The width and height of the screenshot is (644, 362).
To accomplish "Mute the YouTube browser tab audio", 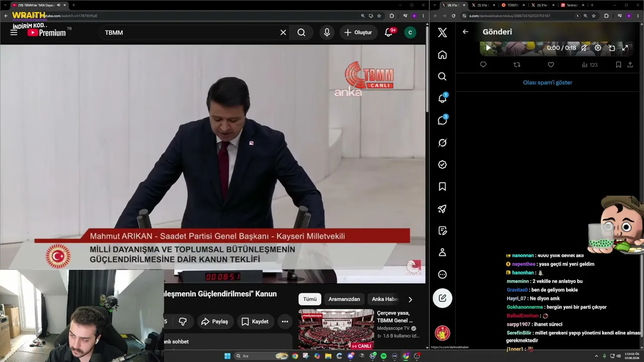I will (59, 5).
